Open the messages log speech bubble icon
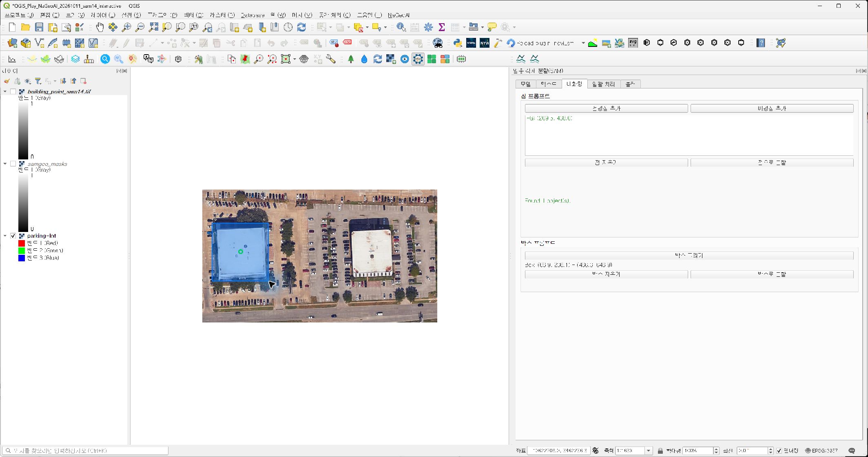 point(852,450)
